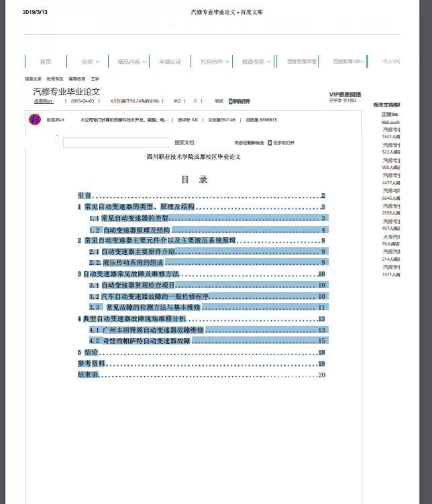The image size is (432, 504).
Task: Open the 机构合作 dropdown
Action: pyautogui.click(x=215, y=62)
